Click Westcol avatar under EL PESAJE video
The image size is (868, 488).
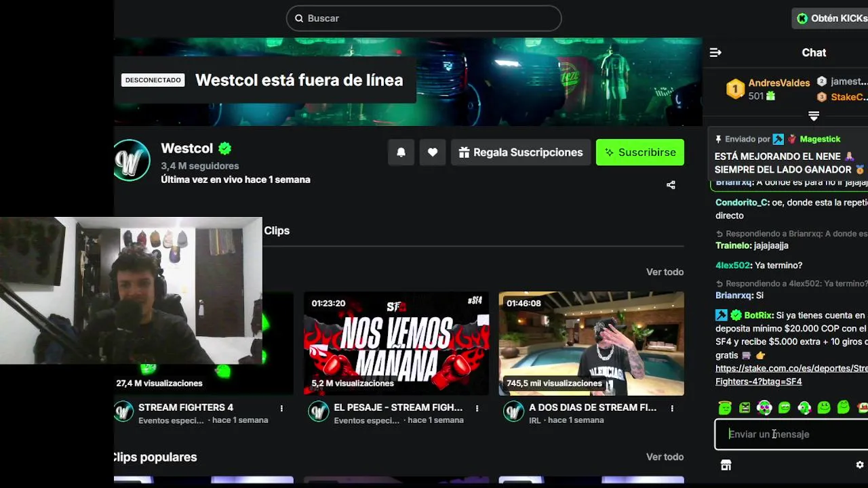(x=318, y=411)
